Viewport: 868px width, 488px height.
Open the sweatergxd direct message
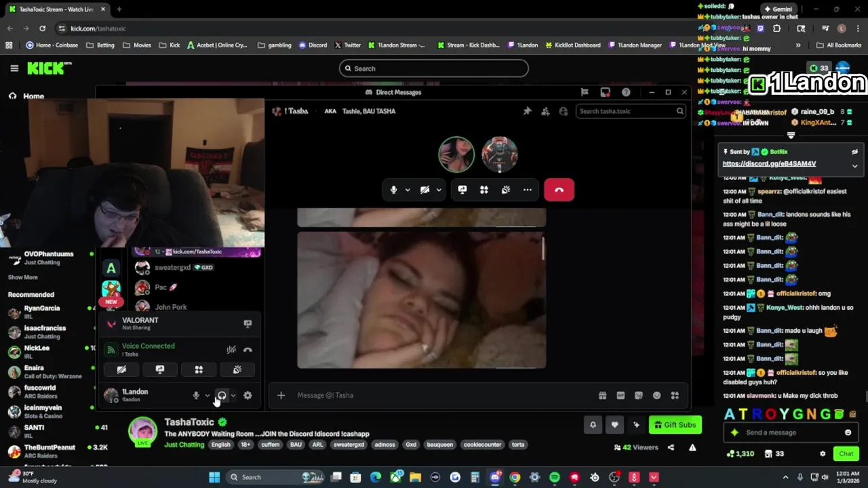point(197,268)
